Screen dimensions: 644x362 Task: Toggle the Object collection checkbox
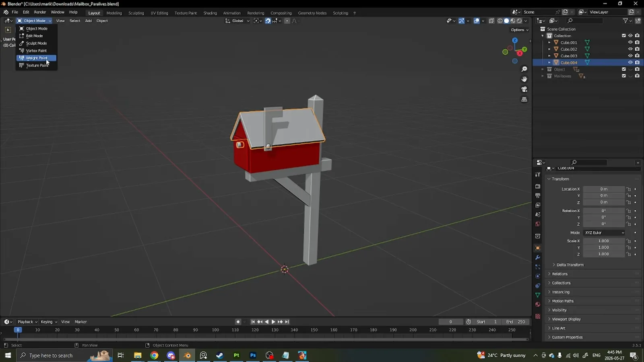624,69
